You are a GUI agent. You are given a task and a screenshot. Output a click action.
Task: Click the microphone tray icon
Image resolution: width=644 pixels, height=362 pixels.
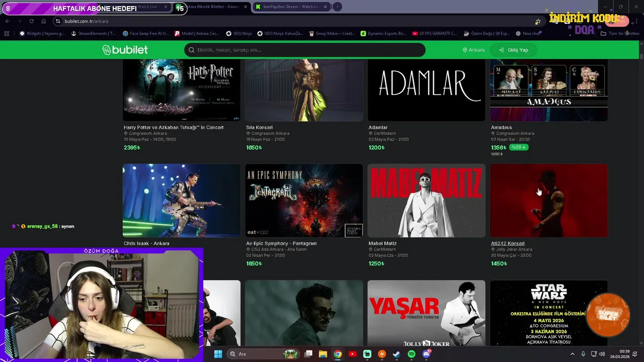(x=583, y=354)
